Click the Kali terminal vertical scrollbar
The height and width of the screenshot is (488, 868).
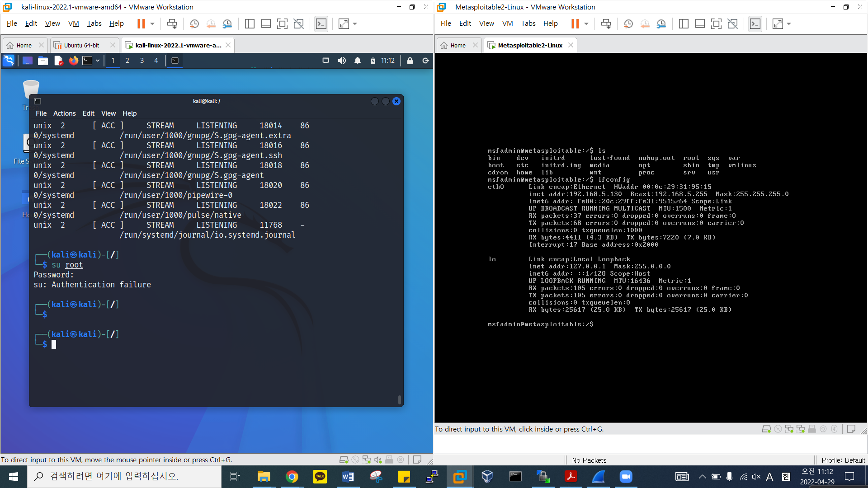coord(399,399)
